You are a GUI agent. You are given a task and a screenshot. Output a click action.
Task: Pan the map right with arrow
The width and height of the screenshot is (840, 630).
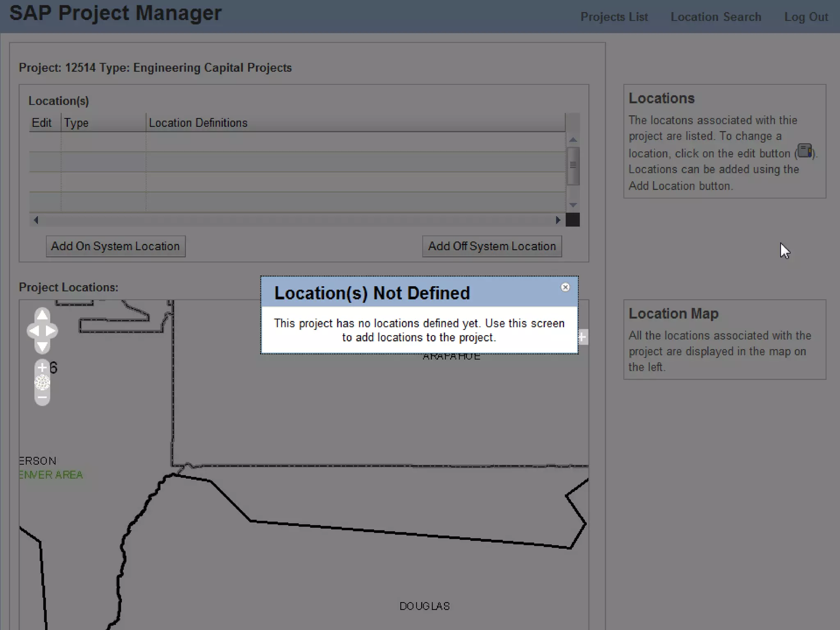(x=50, y=331)
